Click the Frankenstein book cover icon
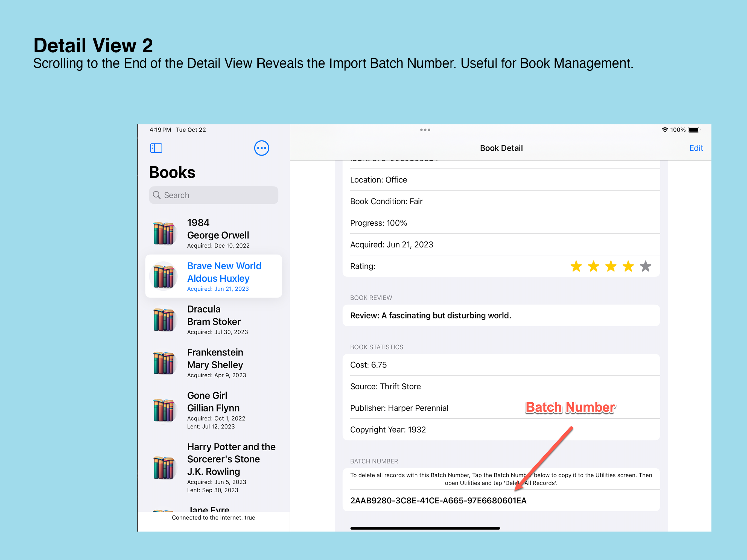 [164, 363]
